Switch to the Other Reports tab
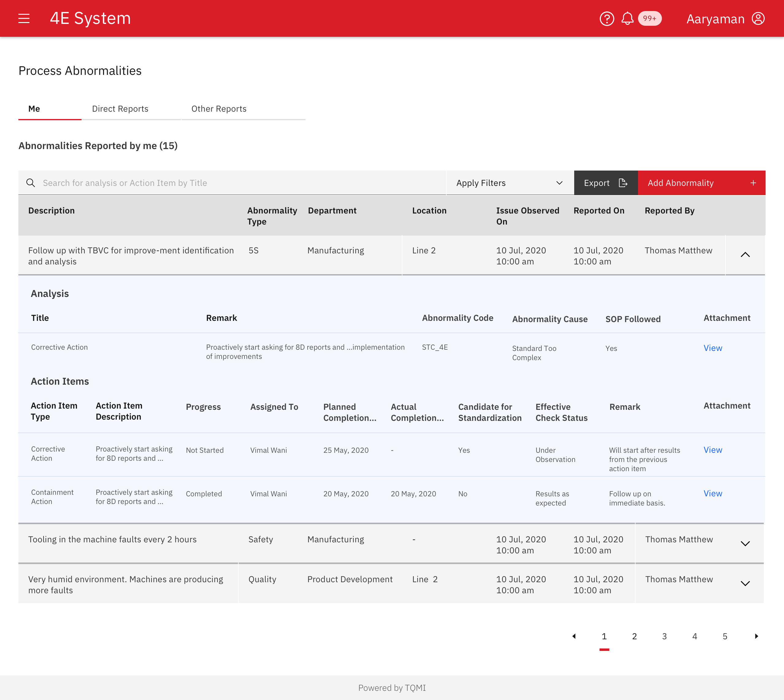The width and height of the screenshot is (784, 700). click(x=219, y=109)
